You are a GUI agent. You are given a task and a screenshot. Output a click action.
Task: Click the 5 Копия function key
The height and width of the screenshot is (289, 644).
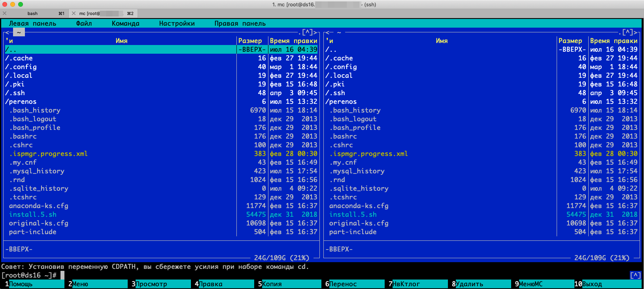pos(289,284)
